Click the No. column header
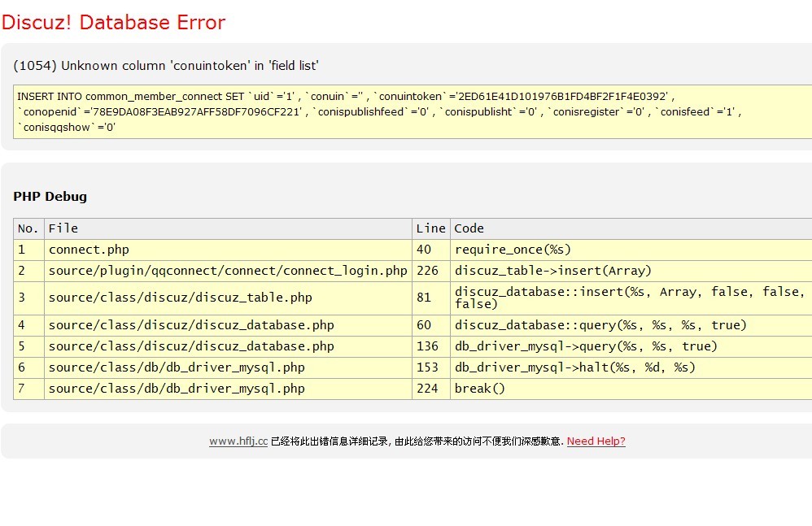Viewport: 812px width, 526px height. pos(28,228)
